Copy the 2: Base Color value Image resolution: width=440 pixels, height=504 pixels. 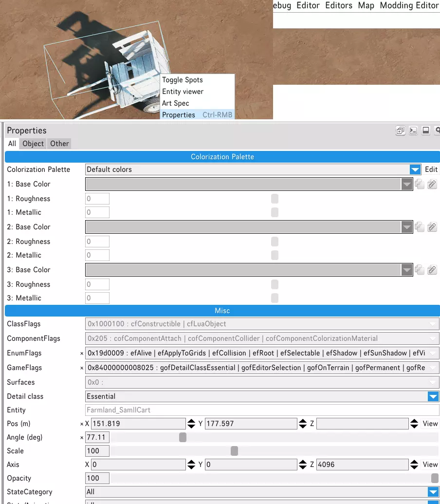[x=420, y=227]
